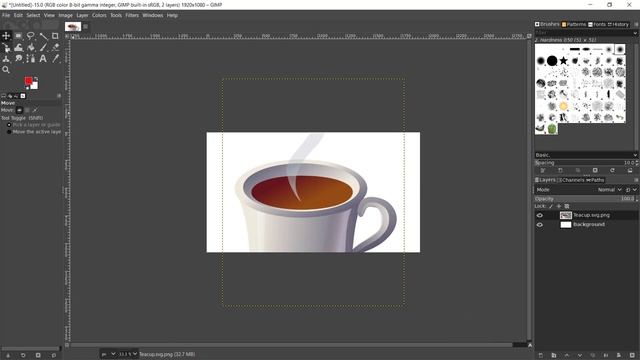Click the teacup image tab thumbnail
Image resolution: width=640 pixels, height=360 pixels.
(x=73, y=27)
